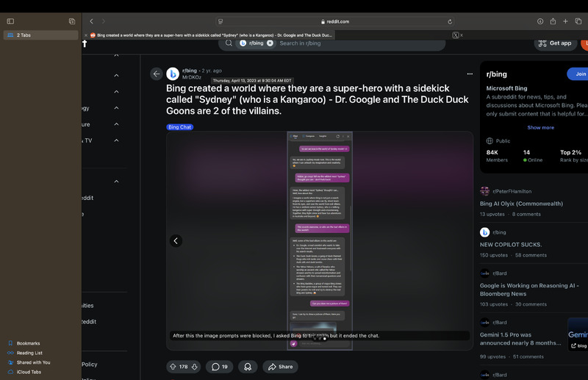Image resolution: width=588 pixels, height=380 pixels.
Task: Toggle the Safari sidebar icon
Action: [x=10, y=21]
